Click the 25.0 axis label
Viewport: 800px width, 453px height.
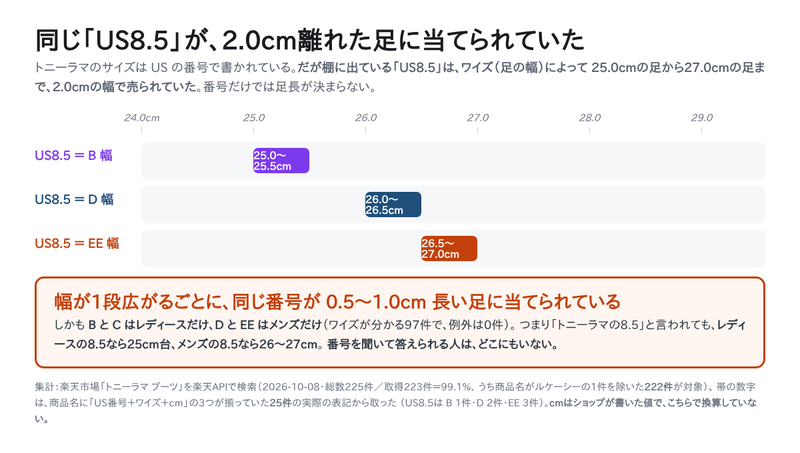coord(254,118)
